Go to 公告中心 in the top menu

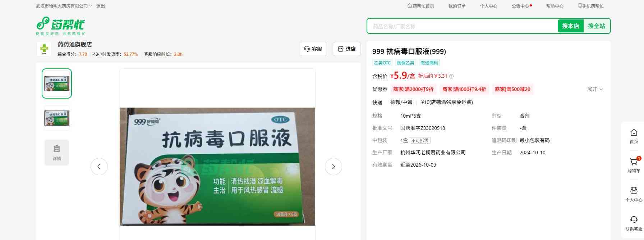point(520,6)
